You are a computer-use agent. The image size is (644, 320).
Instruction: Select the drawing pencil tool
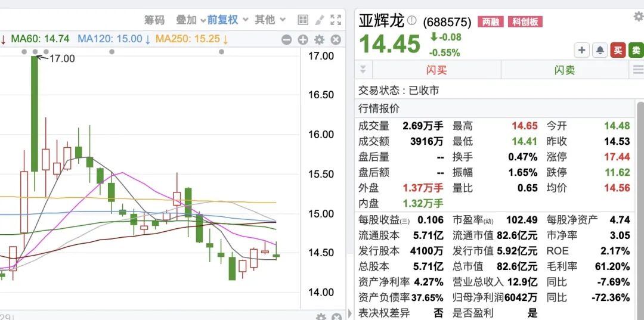320,20
